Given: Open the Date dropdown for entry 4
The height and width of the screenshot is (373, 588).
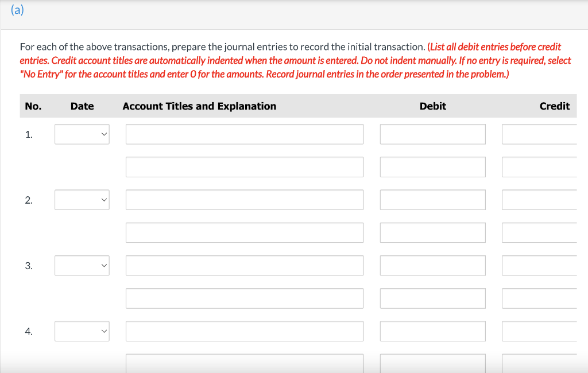Looking at the screenshot, I should coord(82,331).
